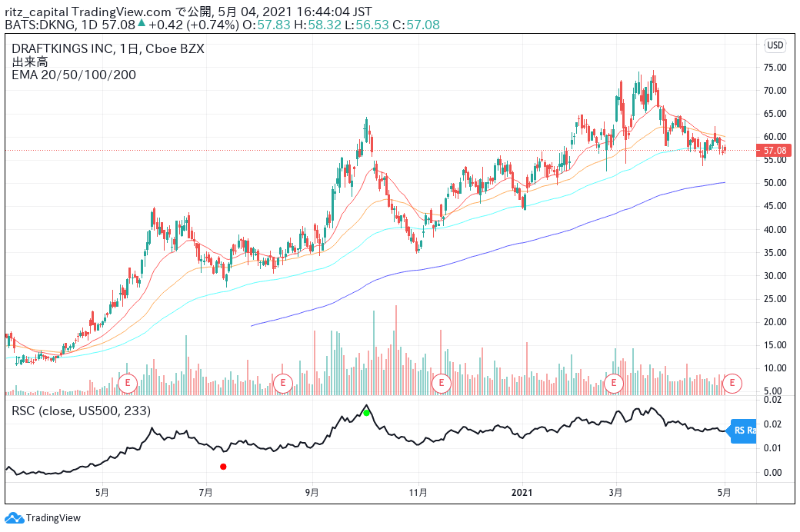Image resolution: width=800 pixels, height=532 pixels.
Task: Click the 3月 label on the time axis
Action: click(616, 493)
